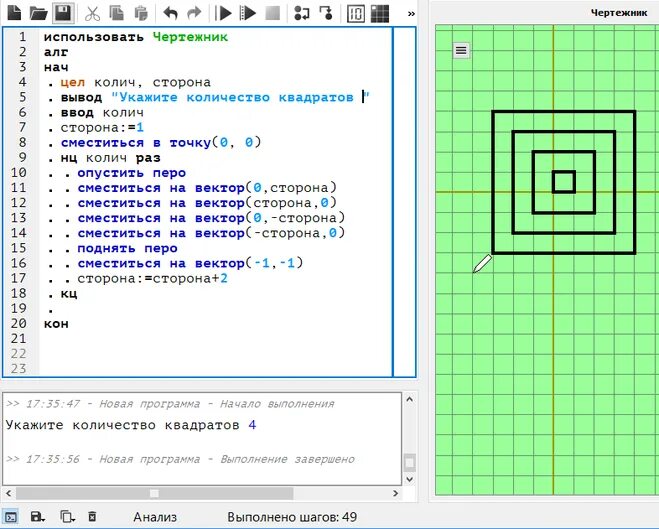Click "сместиться на вектор(0,сторона)" line
The height and width of the screenshot is (529, 659).
207,188
